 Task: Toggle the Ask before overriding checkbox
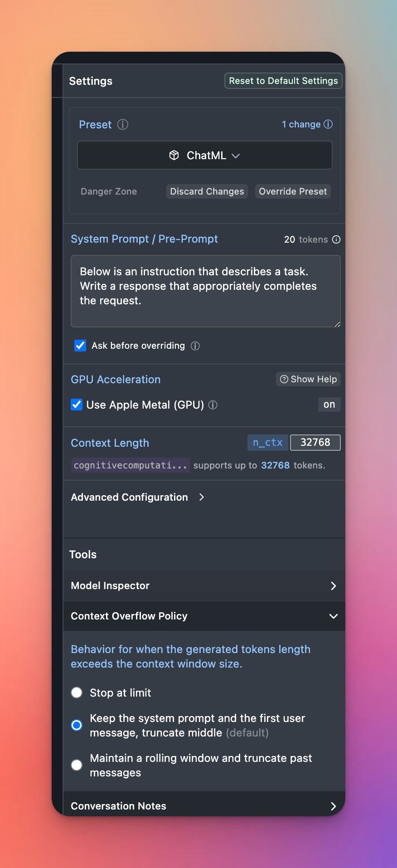pos(80,346)
